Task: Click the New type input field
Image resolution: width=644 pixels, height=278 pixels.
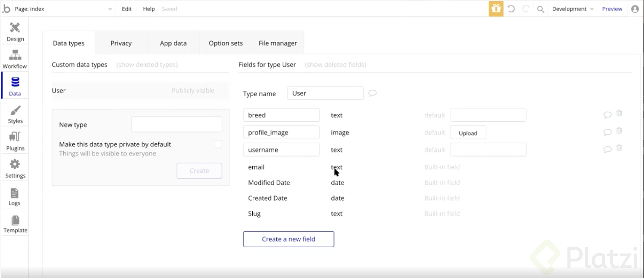Action: pyautogui.click(x=176, y=125)
